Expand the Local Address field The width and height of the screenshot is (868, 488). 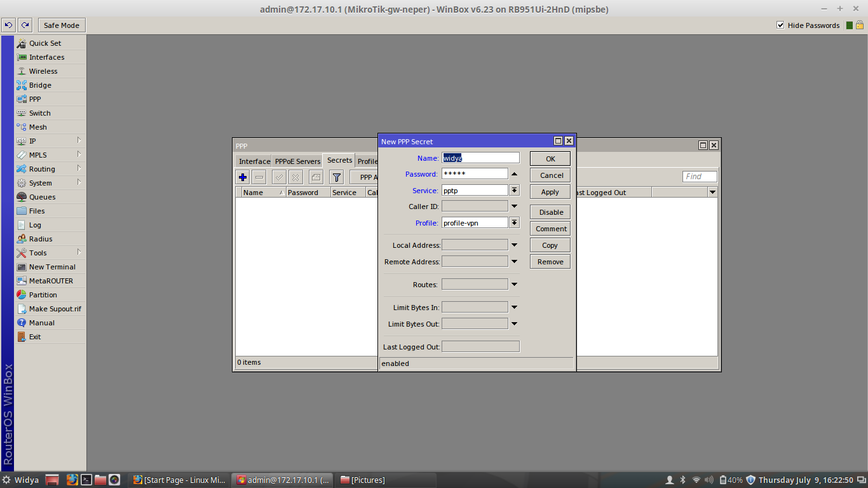(x=515, y=245)
